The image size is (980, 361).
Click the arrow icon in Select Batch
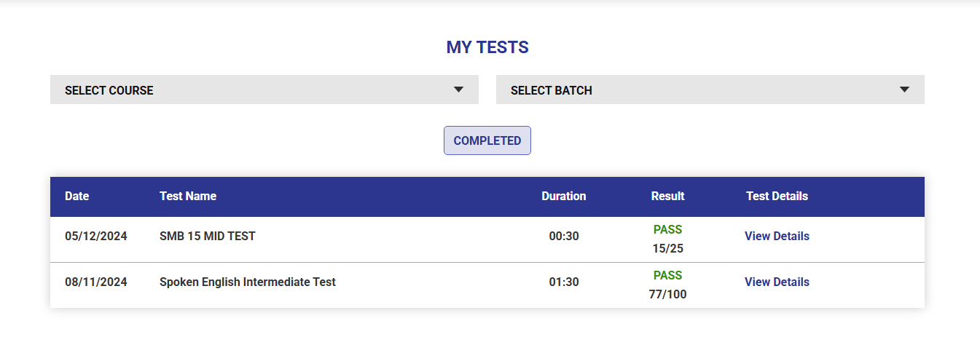click(x=904, y=90)
